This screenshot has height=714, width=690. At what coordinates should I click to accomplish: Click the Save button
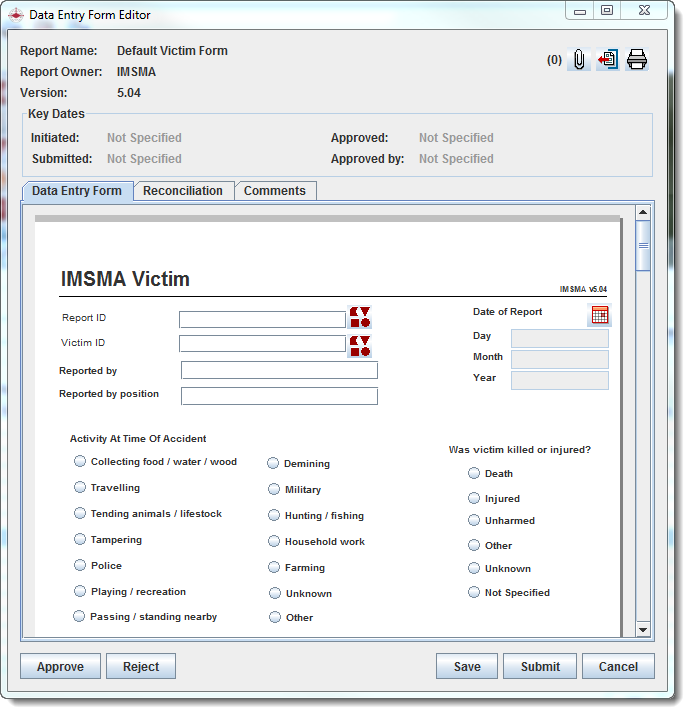[x=467, y=667]
